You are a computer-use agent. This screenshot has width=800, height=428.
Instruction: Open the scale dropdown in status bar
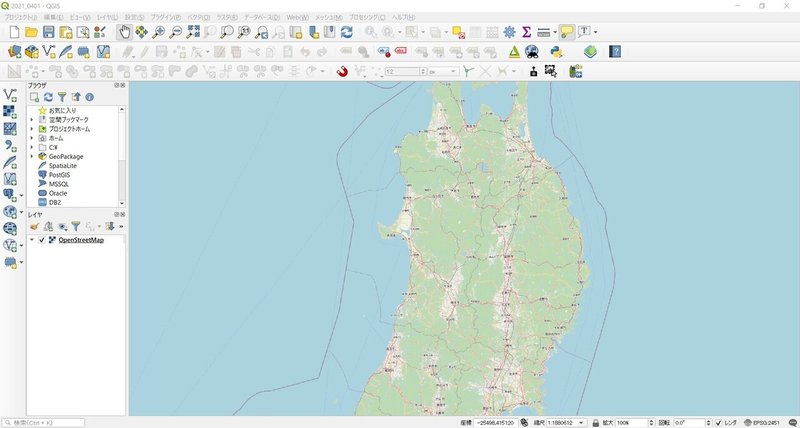coord(582,423)
